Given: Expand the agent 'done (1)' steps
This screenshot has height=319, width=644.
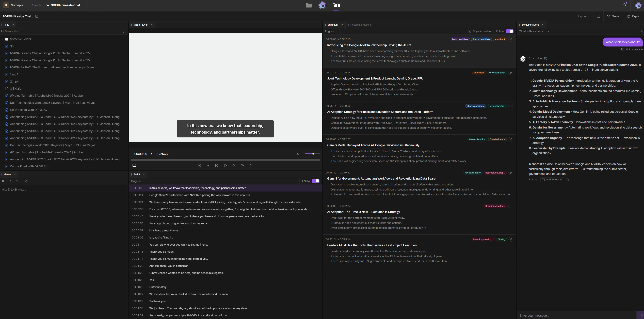Looking at the screenshot, I should [530, 58].
